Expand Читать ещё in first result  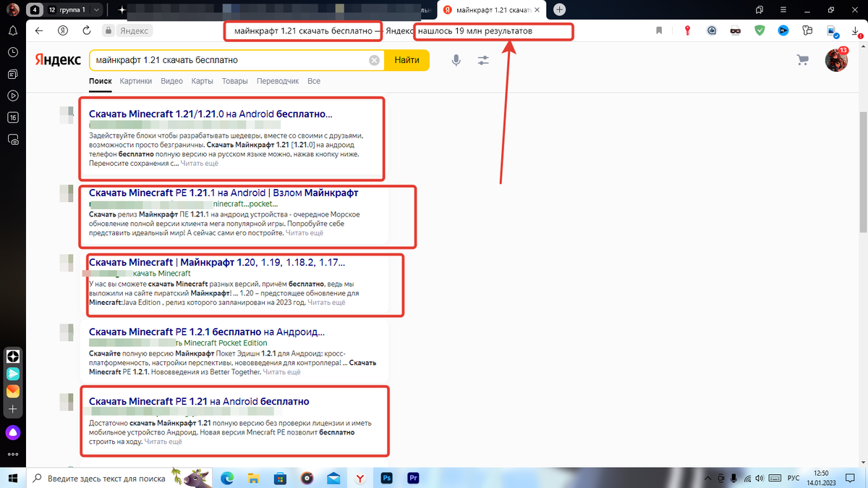(199, 164)
